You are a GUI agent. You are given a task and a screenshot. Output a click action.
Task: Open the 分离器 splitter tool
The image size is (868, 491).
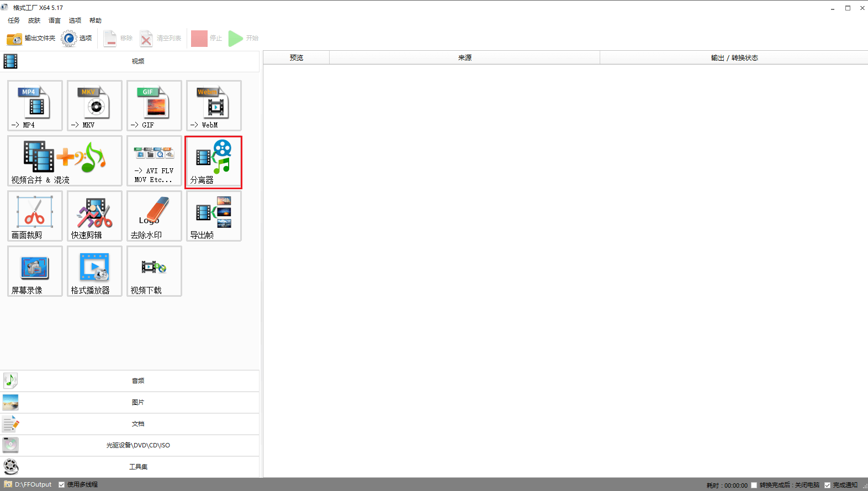[214, 162]
